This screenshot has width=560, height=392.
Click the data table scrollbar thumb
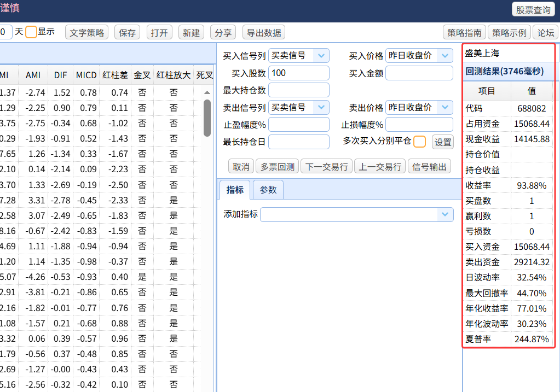[207, 118]
